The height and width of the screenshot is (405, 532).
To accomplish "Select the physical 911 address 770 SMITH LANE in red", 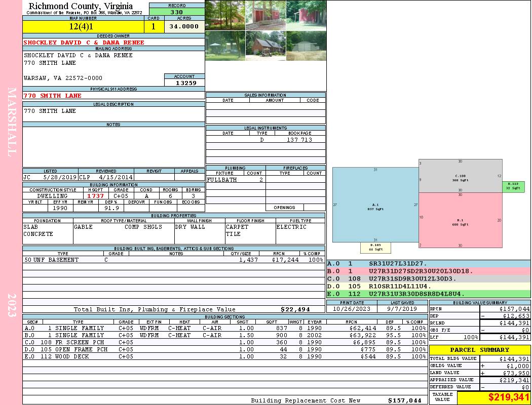I will pyautogui.click(x=53, y=96).
